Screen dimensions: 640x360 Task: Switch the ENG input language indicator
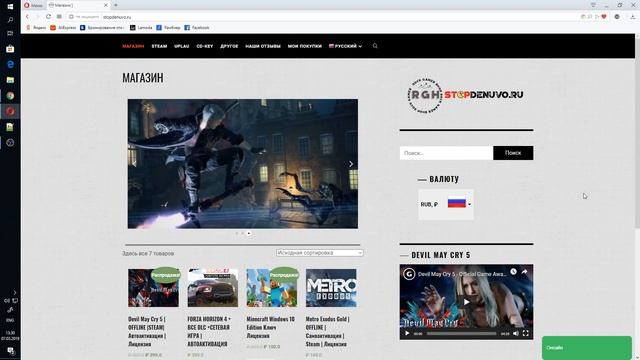[10, 320]
